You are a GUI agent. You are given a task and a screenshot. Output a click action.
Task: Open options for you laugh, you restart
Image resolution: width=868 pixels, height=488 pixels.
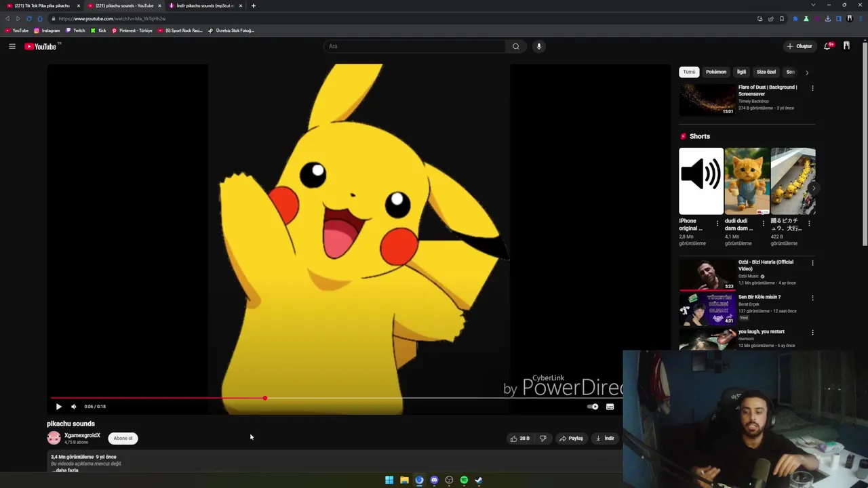812,333
